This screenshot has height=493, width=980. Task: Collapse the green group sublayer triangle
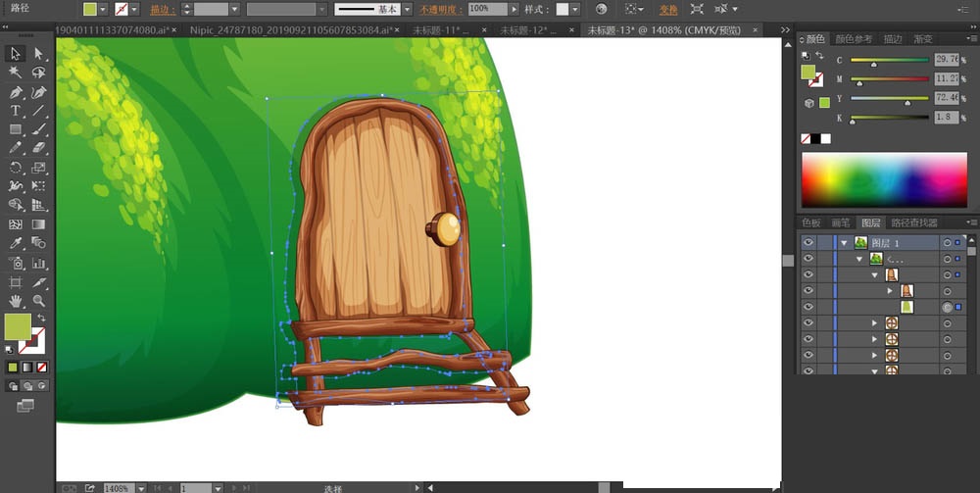pyautogui.click(x=860, y=259)
